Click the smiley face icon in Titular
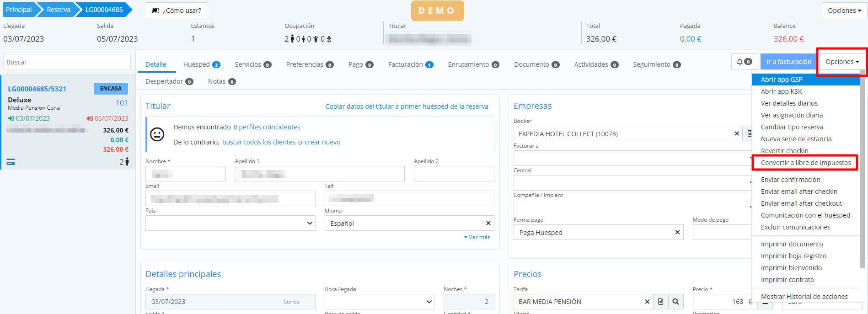Viewport: 868px width, 314px height. click(157, 134)
